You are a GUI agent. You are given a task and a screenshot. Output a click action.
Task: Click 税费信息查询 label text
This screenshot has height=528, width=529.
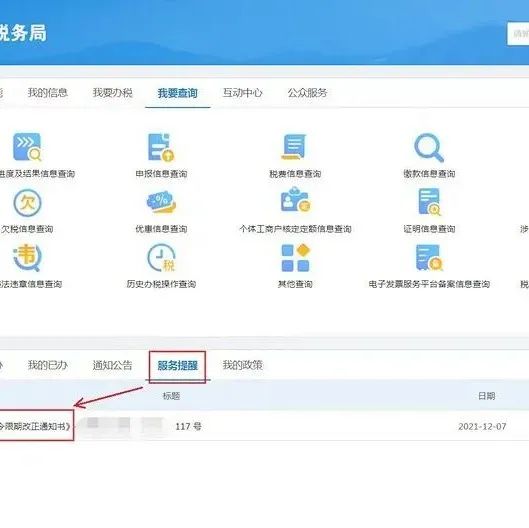point(295,174)
